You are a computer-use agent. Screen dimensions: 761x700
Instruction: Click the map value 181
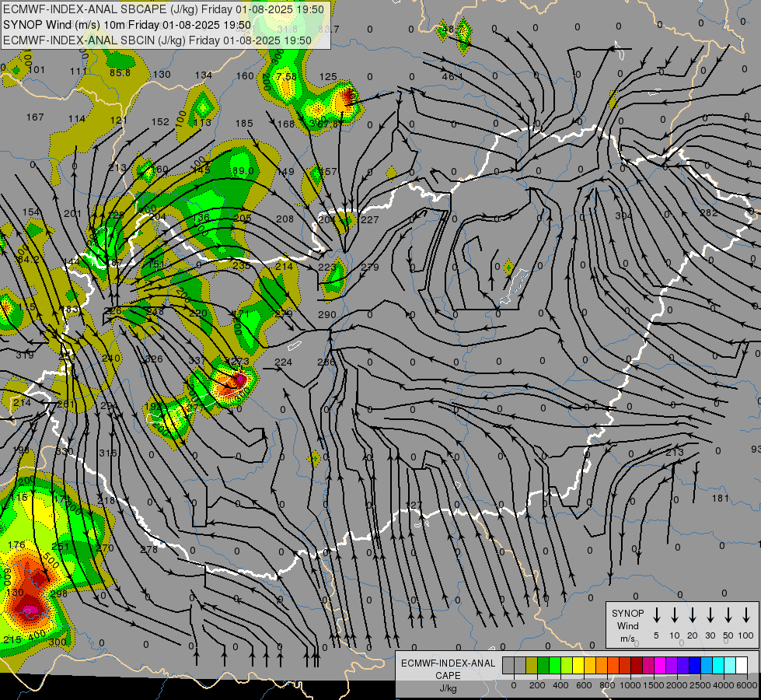coord(721,498)
